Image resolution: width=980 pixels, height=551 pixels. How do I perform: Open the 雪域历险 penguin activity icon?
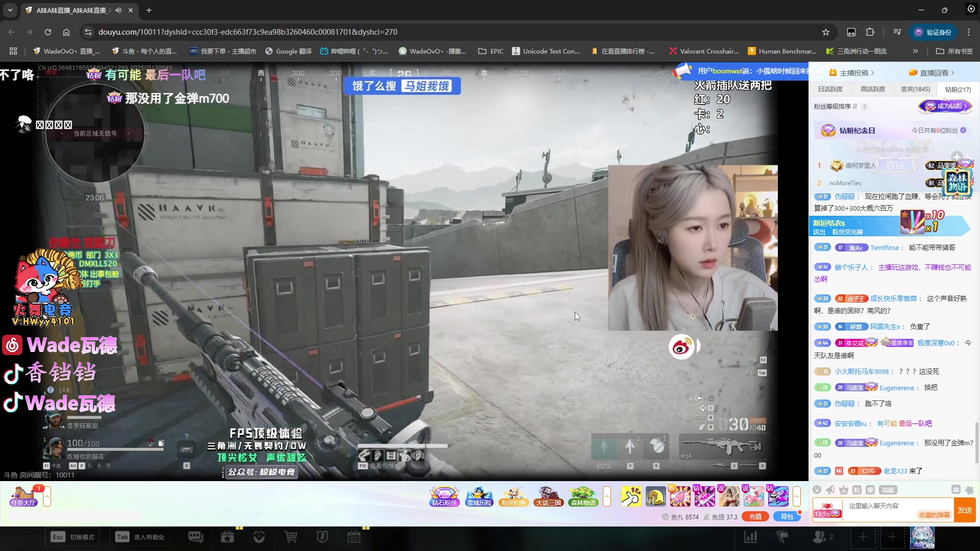[x=479, y=496]
